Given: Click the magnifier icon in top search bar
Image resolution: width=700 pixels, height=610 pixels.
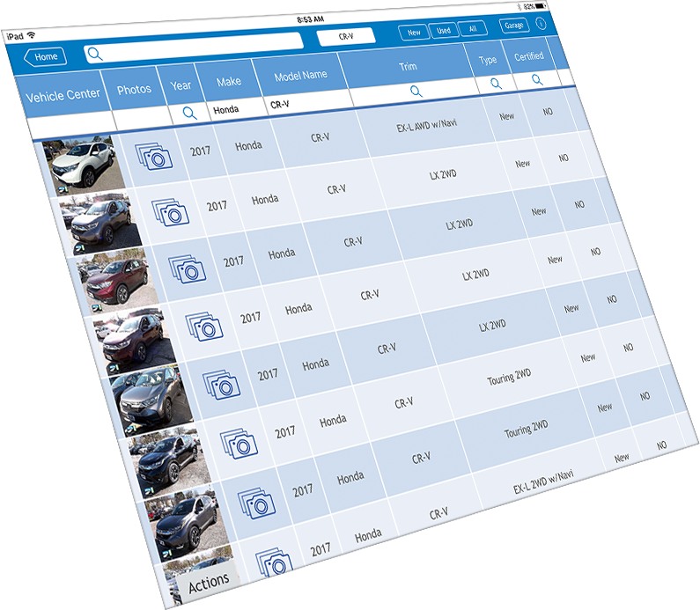Looking at the screenshot, I should pos(94,54).
